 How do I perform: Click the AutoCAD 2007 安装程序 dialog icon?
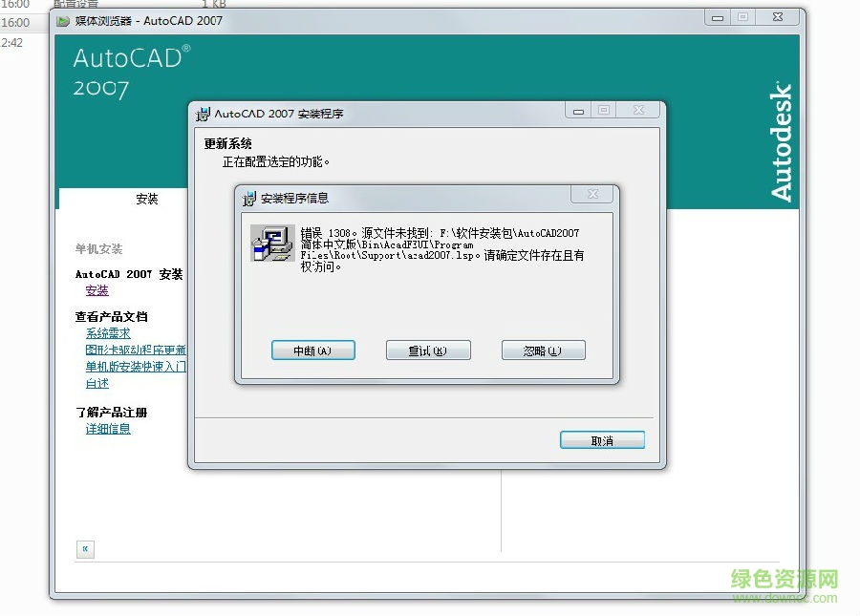point(203,112)
